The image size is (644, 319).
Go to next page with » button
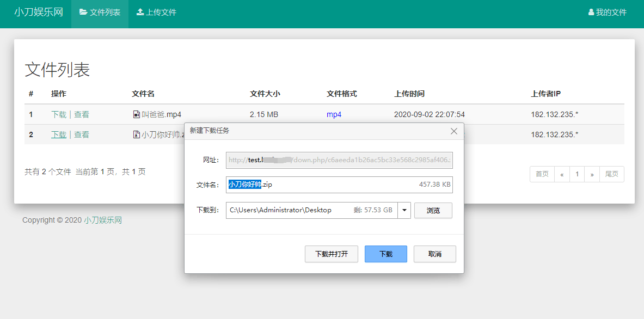point(592,174)
